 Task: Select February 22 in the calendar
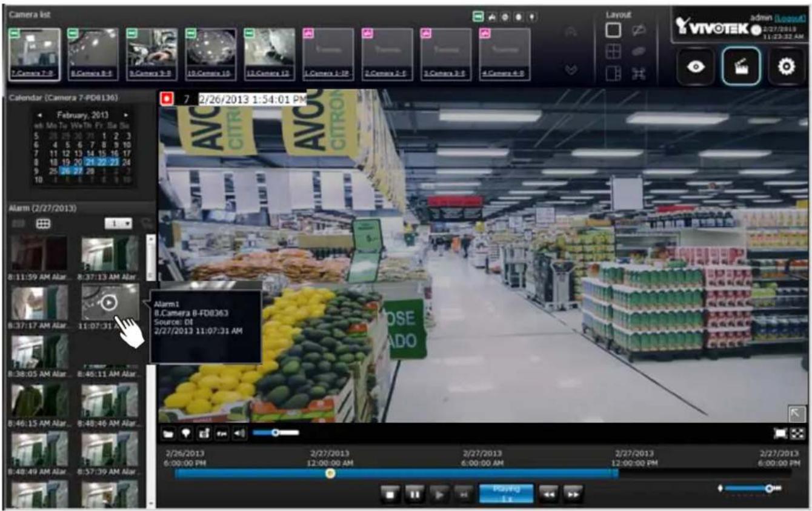pyautogui.click(x=102, y=162)
